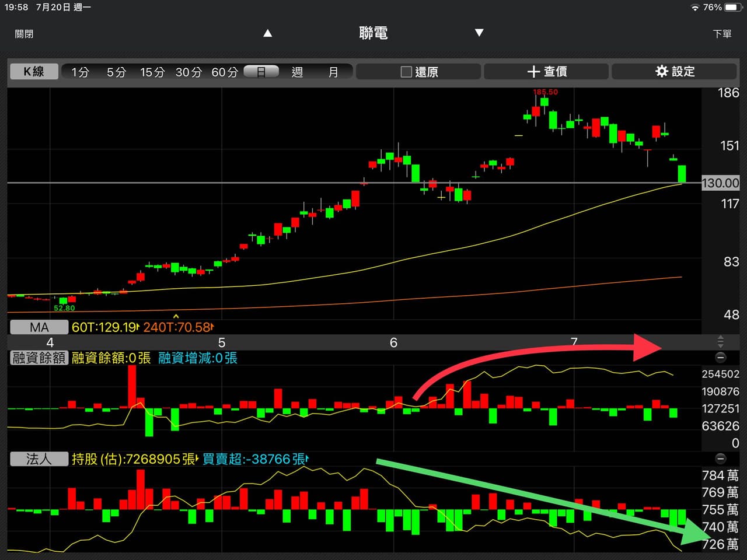Tap the 聯電 stock title

click(373, 33)
